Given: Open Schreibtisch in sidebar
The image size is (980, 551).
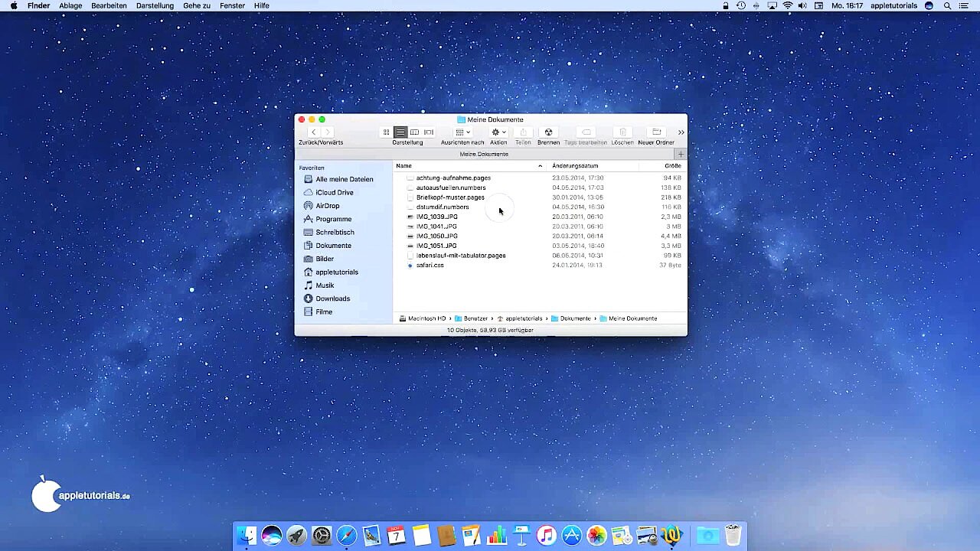Looking at the screenshot, I should click(329, 233).
